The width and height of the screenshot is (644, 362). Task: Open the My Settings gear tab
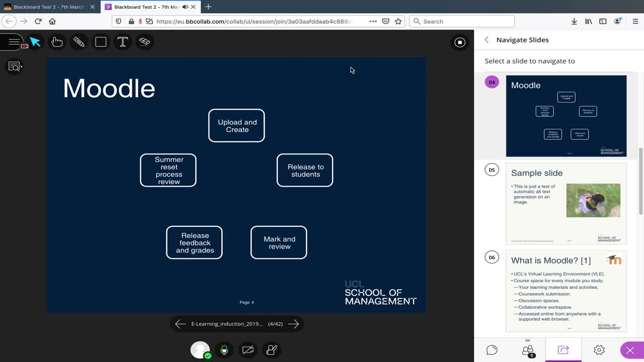(599, 350)
